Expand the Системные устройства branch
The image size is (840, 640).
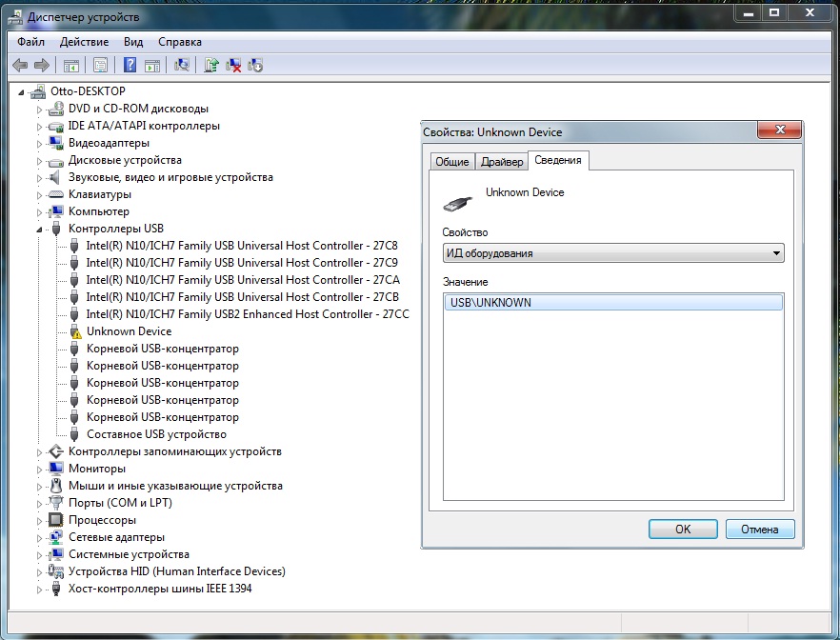tap(39, 555)
